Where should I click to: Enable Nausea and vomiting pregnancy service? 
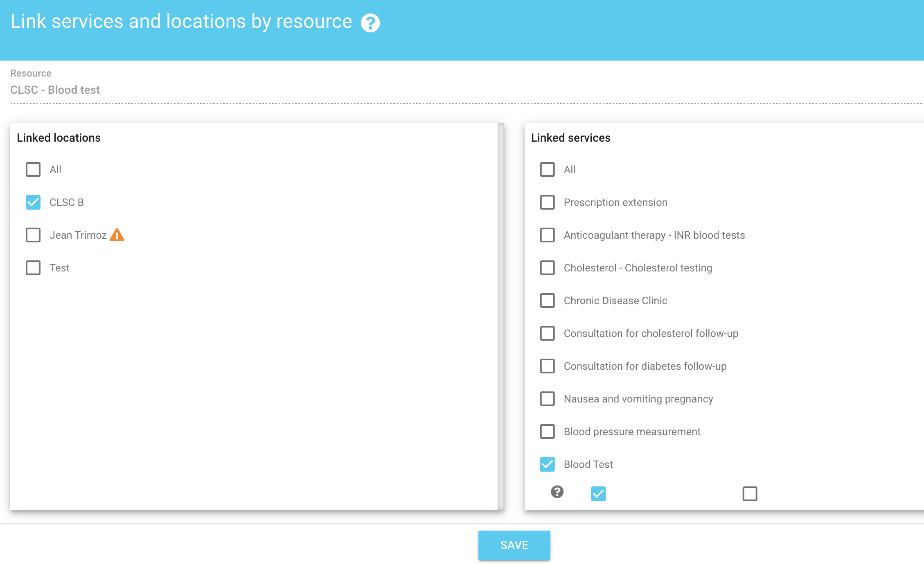coord(547,399)
